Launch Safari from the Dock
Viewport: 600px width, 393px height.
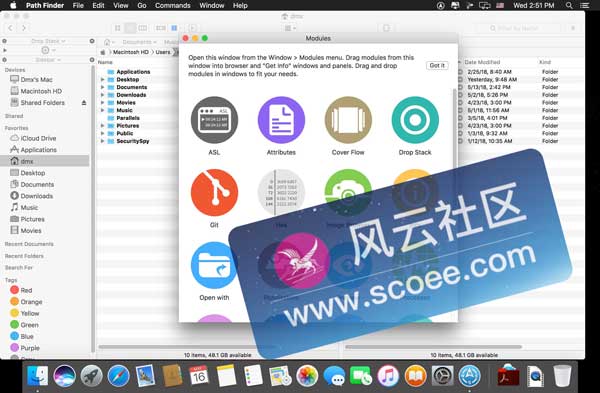point(118,376)
